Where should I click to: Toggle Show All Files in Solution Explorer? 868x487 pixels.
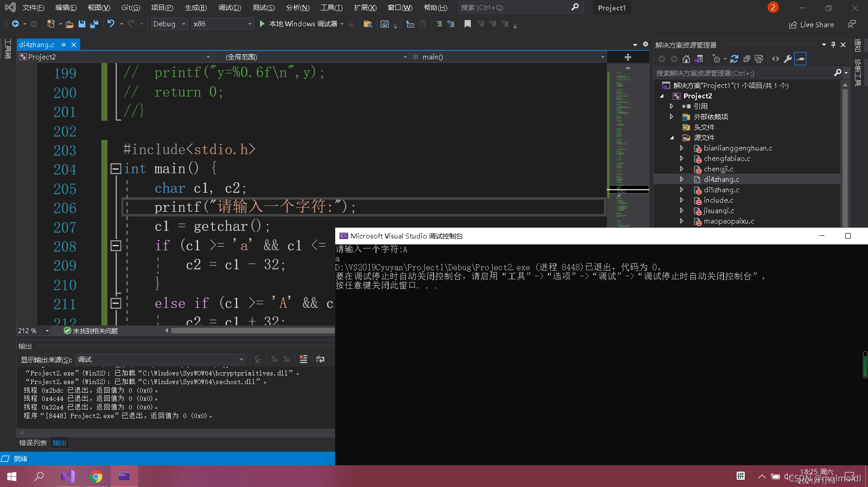pyautogui.click(x=759, y=59)
